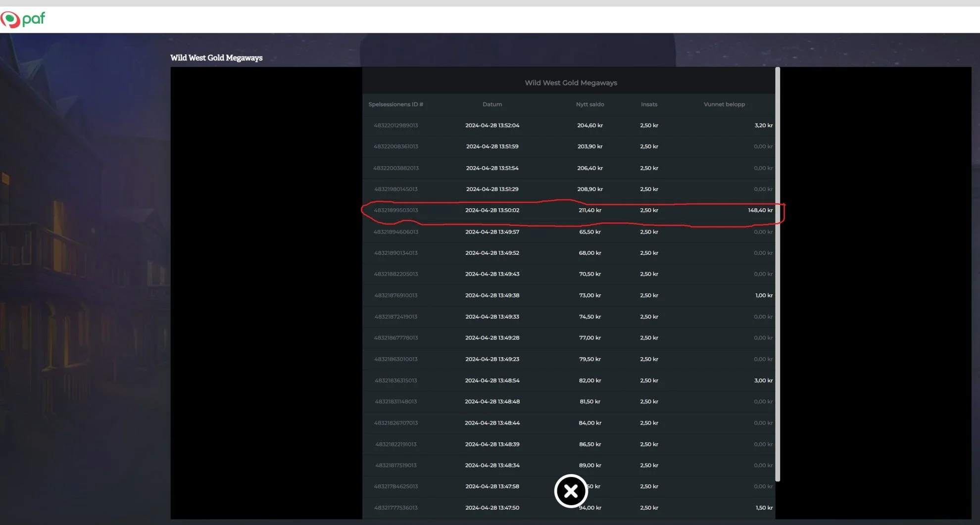Click the new balance '77,00 kr'
This screenshot has width=980, height=525.
click(x=590, y=338)
